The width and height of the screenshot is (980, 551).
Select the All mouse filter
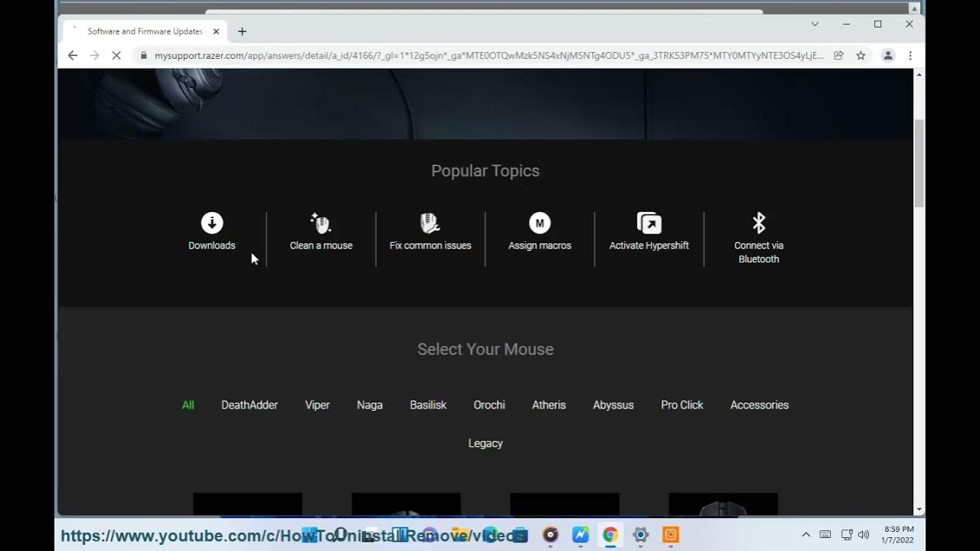[x=188, y=405]
